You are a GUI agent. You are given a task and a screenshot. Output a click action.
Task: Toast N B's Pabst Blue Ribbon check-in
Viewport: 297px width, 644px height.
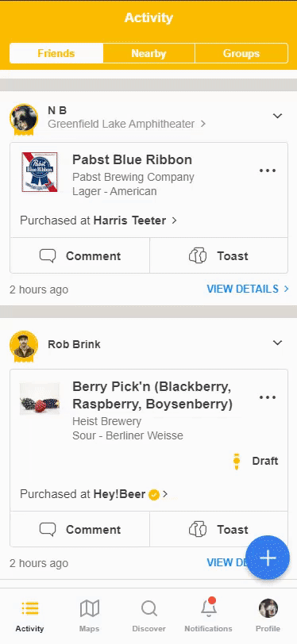pos(219,255)
